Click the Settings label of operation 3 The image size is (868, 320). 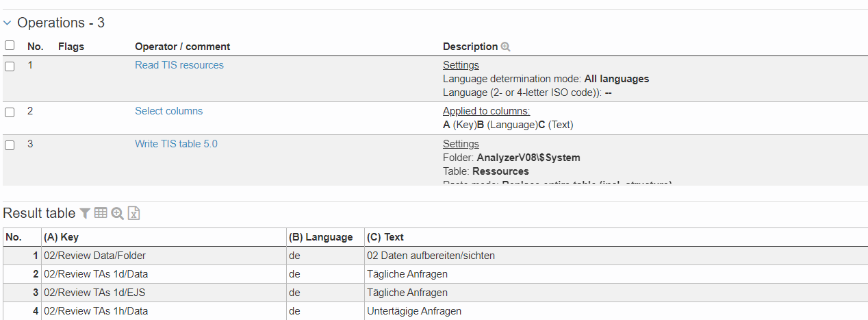point(461,144)
